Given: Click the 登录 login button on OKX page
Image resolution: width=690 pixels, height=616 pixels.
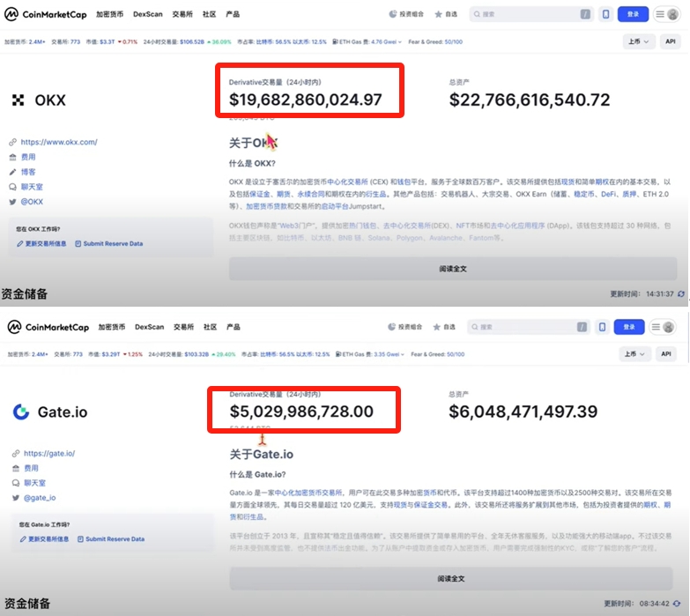Looking at the screenshot, I should click(634, 14).
